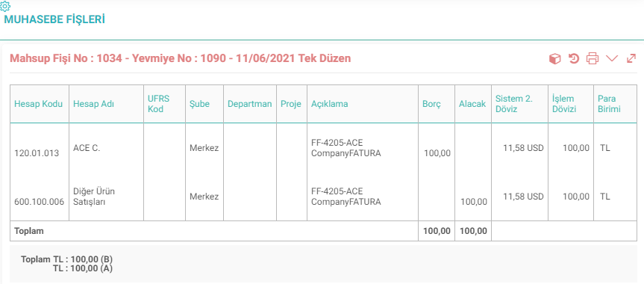Click the cube box icon
644x284 pixels.
click(x=555, y=59)
